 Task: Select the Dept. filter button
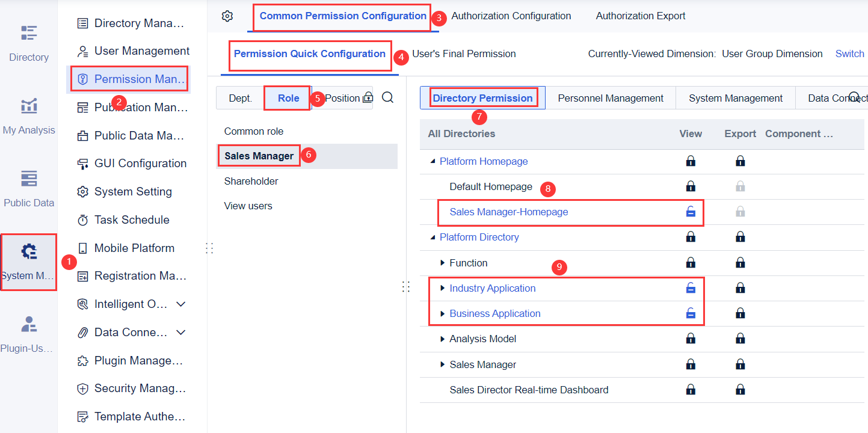240,98
